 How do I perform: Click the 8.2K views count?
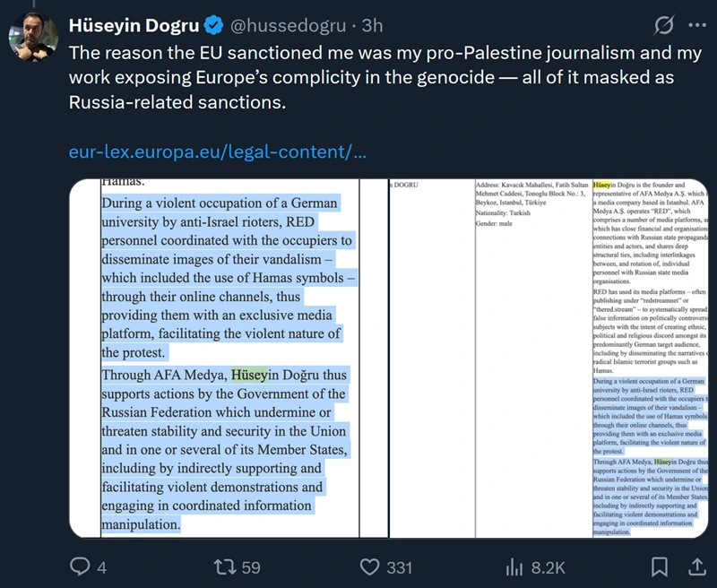[x=548, y=567]
